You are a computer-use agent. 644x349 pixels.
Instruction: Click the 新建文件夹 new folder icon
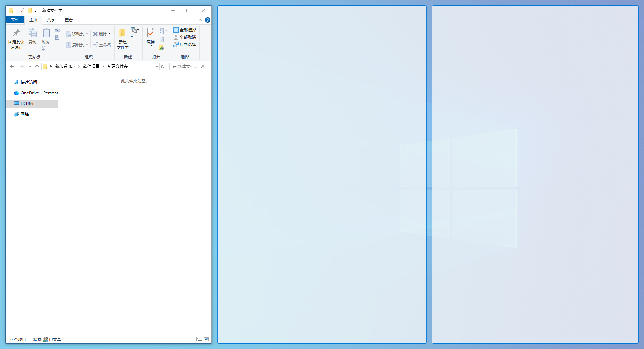(x=122, y=33)
